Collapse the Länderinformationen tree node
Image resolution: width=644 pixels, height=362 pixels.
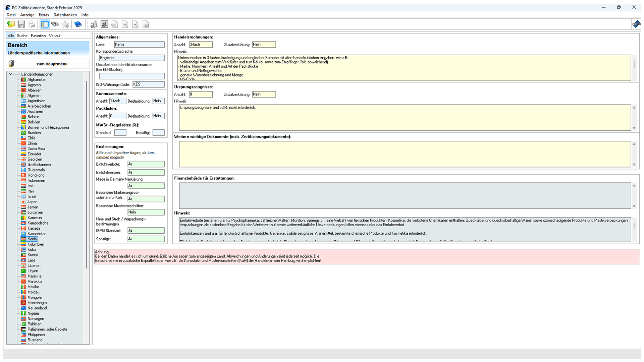point(11,74)
